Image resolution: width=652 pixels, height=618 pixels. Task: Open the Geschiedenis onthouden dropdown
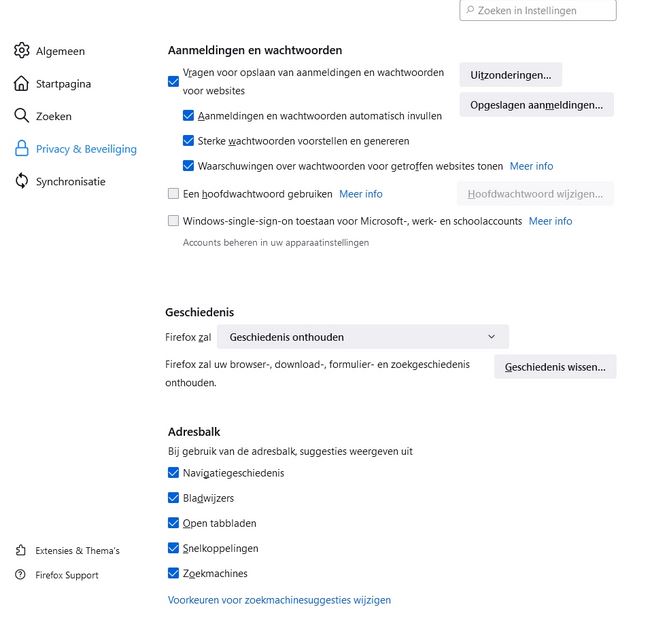tap(363, 337)
